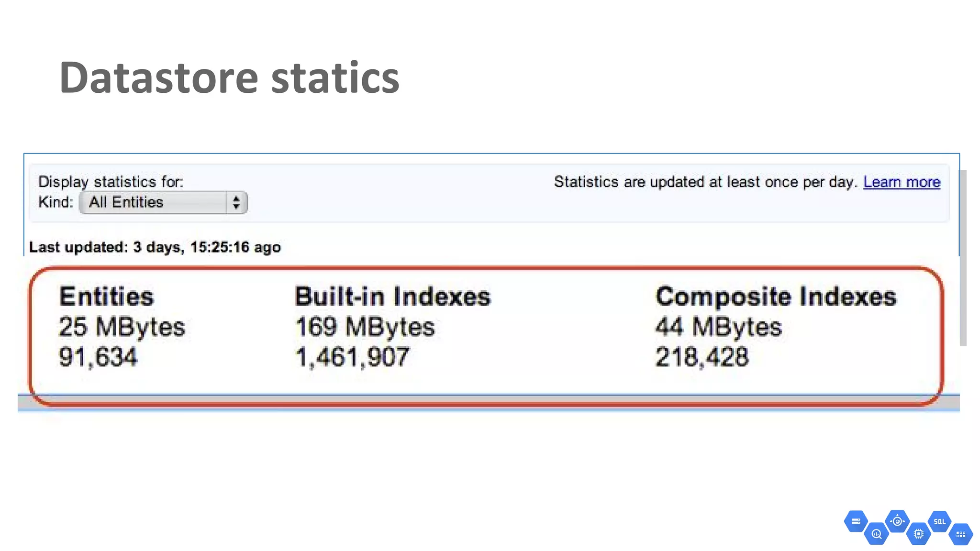
Task: Click the Cloud SQL hexagon icon
Action: click(x=939, y=521)
